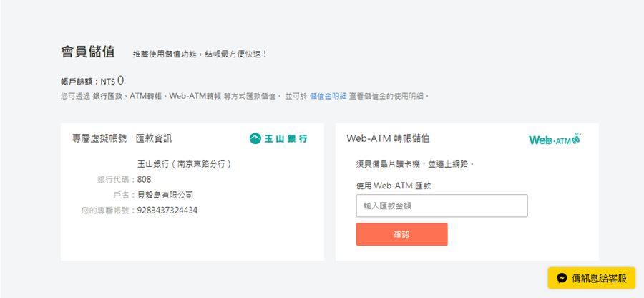This screenshot has height=298, width=644.
Task: Click the 推薦使用儲值功能 subtitle text
Action: point(200,54)
